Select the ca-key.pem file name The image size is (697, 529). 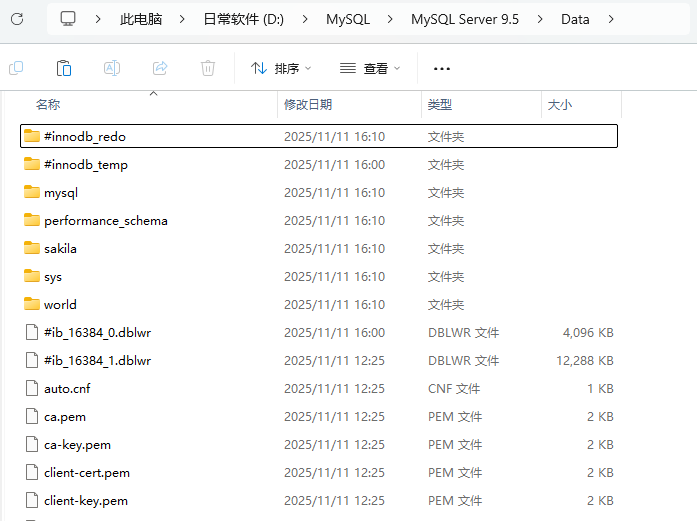pyautogui.click(x=77, y=445)
